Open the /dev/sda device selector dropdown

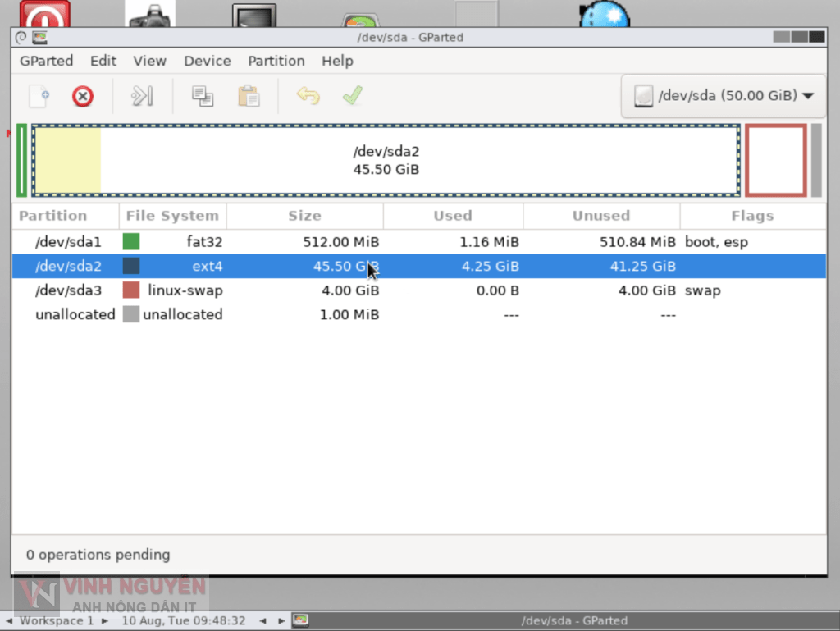click(721, 95)
